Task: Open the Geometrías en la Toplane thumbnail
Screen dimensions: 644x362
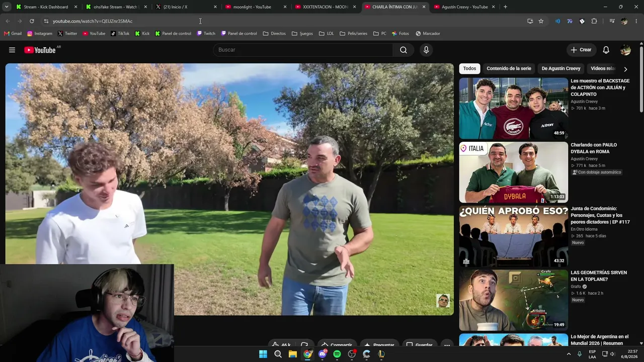Action: (x=513, y=300)
